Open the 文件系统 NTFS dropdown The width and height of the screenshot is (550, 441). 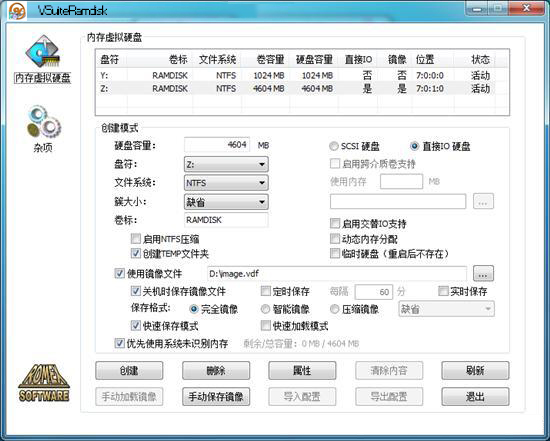pyautogui.click(x=226, y=183)
